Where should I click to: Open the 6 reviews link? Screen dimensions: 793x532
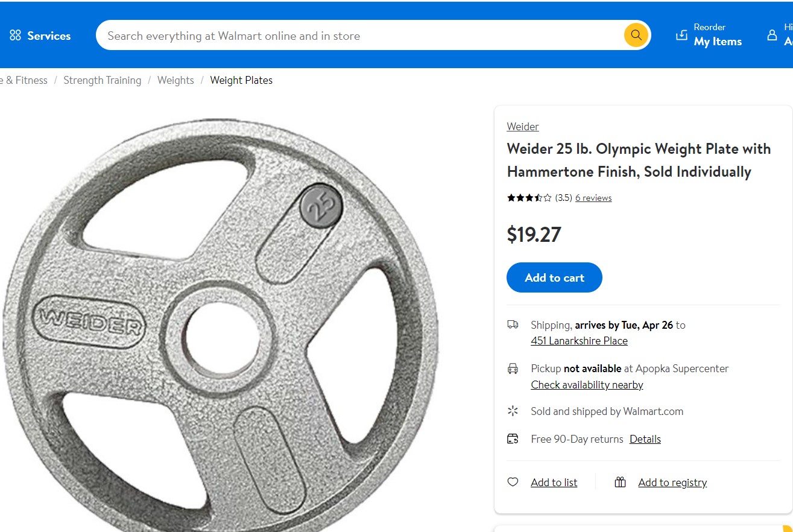593,198
